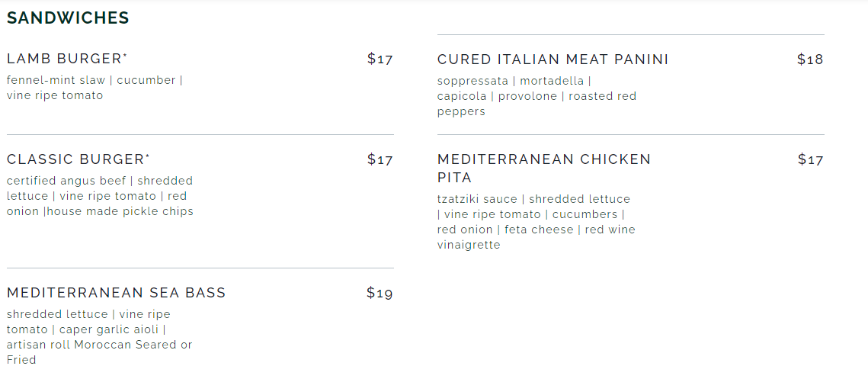
Task: Click the tzatziki sauce description text
Action: 536,221
